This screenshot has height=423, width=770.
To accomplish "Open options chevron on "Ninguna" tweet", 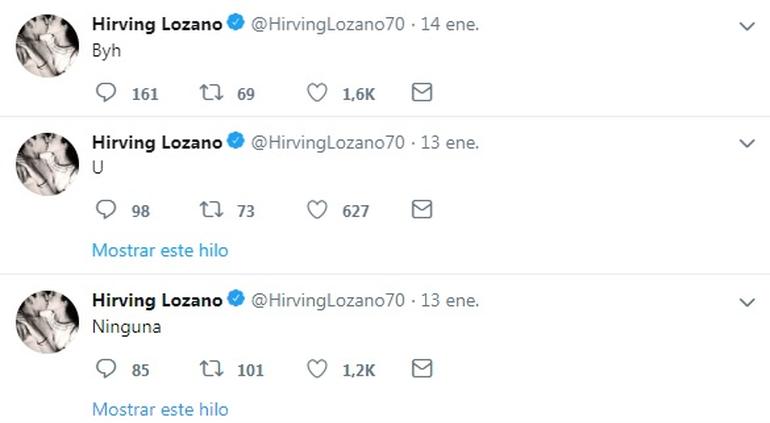I will pos(747,302).
